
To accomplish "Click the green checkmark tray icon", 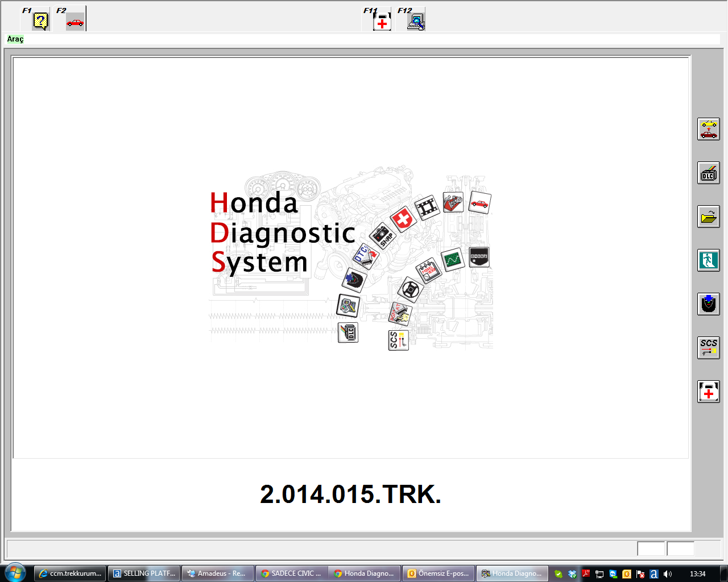I will [559, 574].
